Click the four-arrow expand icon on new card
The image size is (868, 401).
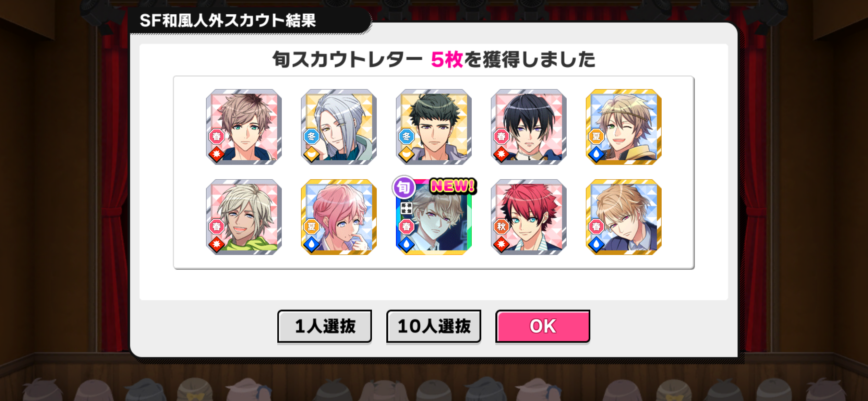click(406, 208)
